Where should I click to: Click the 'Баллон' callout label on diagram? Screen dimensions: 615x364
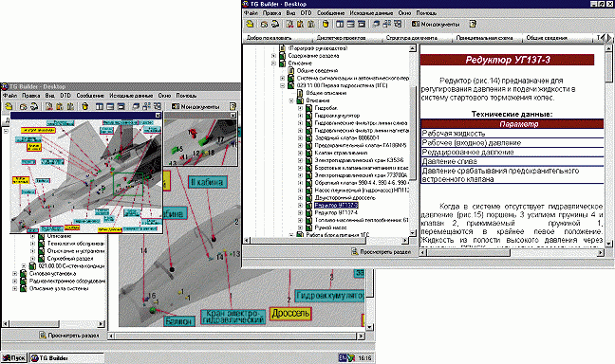point(179,321)
